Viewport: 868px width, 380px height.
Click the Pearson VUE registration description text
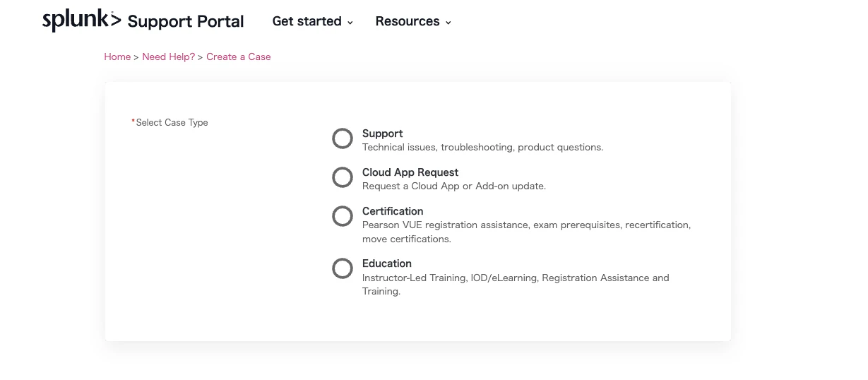[526, 232]
